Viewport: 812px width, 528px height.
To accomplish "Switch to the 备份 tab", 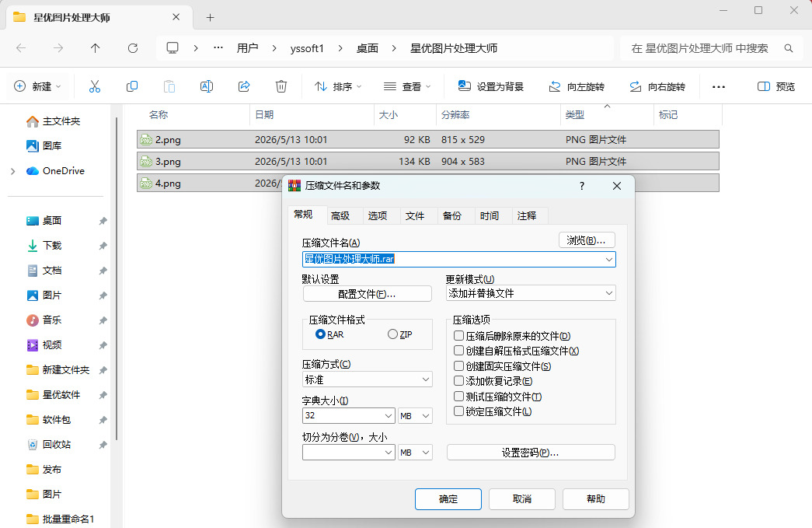I will (x=452, y=216).
